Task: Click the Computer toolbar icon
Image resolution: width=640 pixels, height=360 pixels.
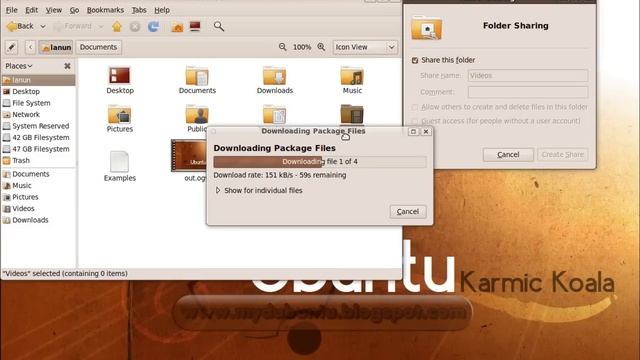Action: (195, 27)
